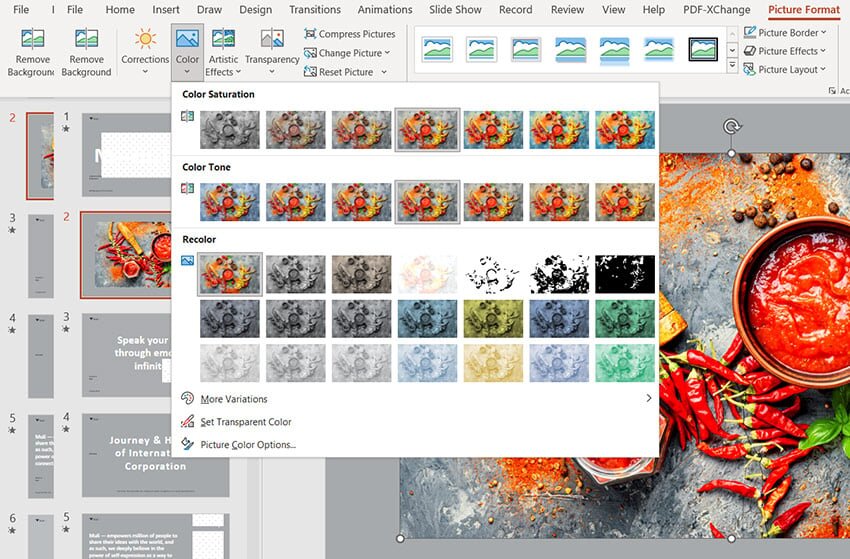Apply the solid black-and-white last Recolor swatch

point(624,274)
